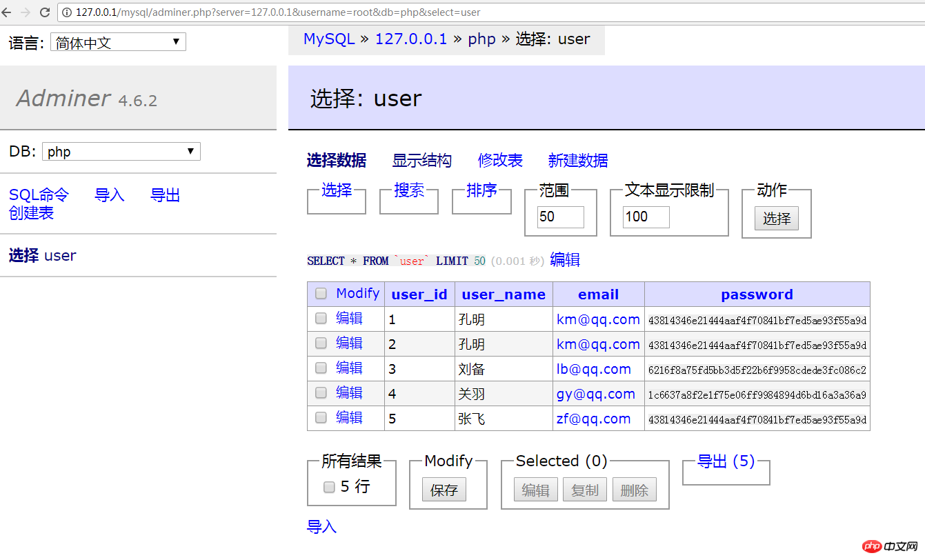Click the 创建表 link
The height and width of the screenshot is (560, 925).
click(x=31, y=213)
